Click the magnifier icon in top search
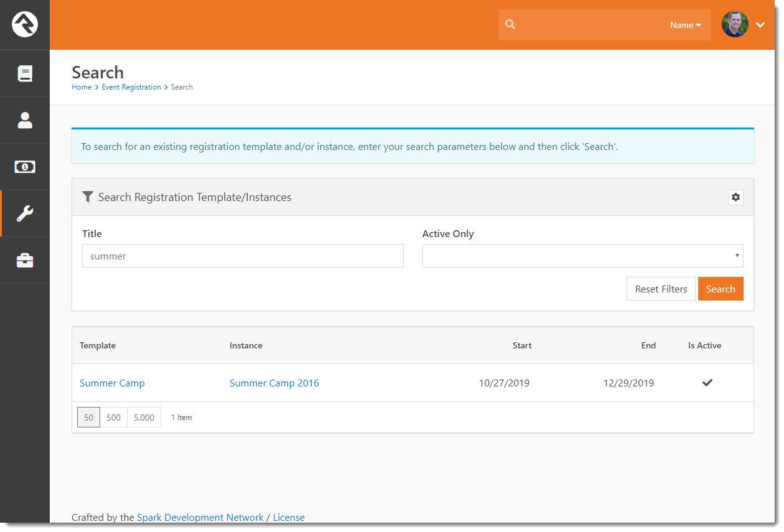The height and width of the screenshot is (532, 784). tap(510, 25)
